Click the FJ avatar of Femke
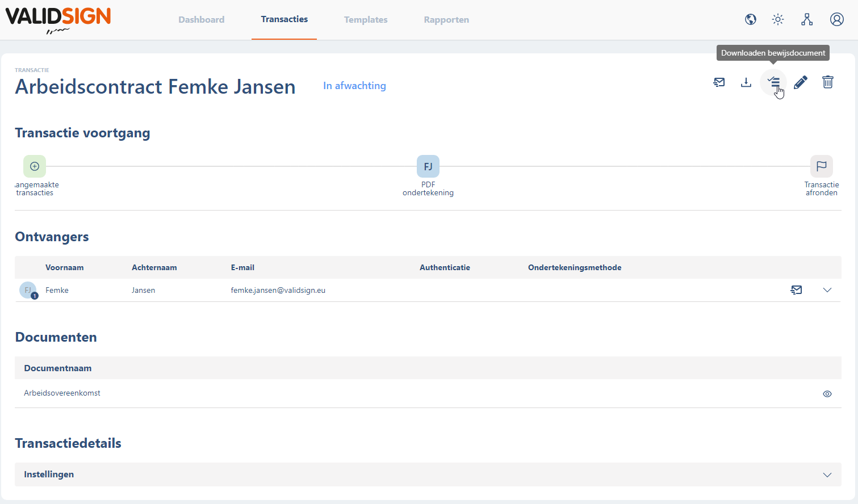This screenshot has height=504, width=858. [x=28, y=290]
